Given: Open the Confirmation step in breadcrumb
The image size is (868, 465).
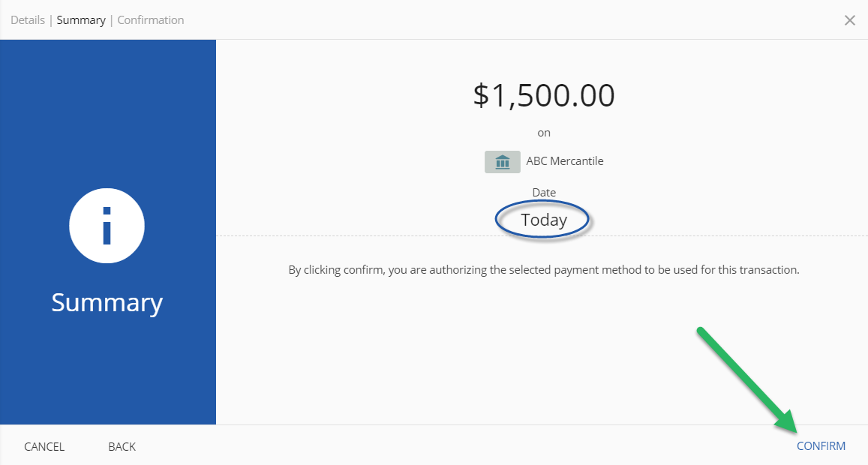Looking at the screenshot, I should (x=151, y=20).
